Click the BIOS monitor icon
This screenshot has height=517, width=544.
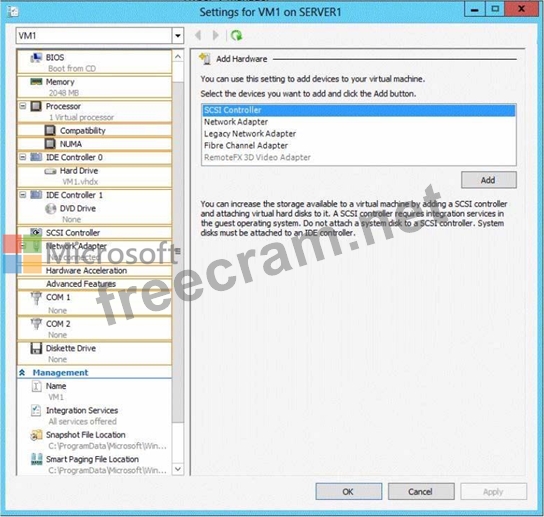pyautogui.click(x=36, y=58)
